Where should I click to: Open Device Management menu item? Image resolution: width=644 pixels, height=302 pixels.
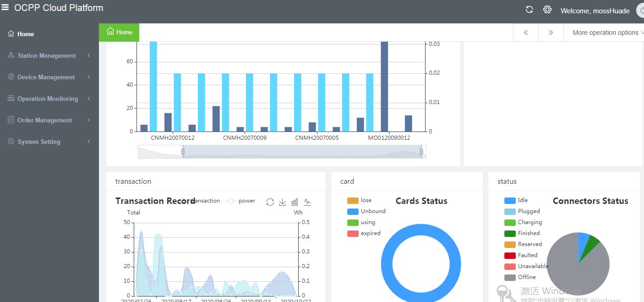49,77
